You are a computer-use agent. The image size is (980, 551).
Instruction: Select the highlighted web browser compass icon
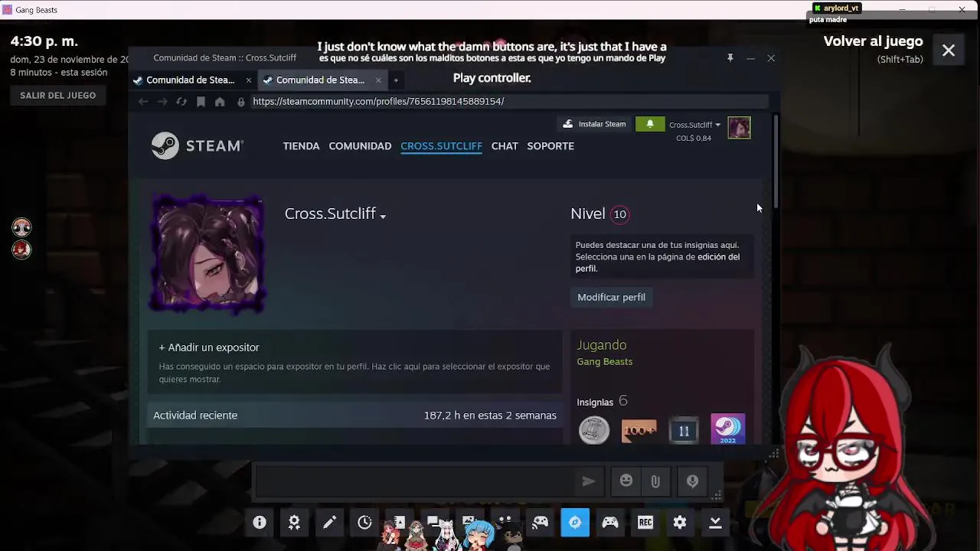tap(575, 522)
